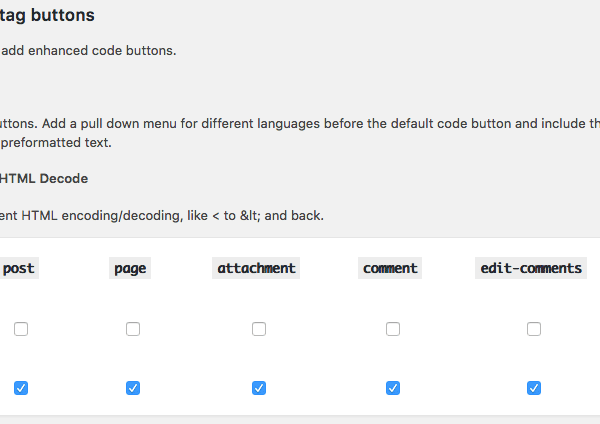Click the page column header
Image resolution: width=600 pixels, height=424 pixels.
[131, 268]
